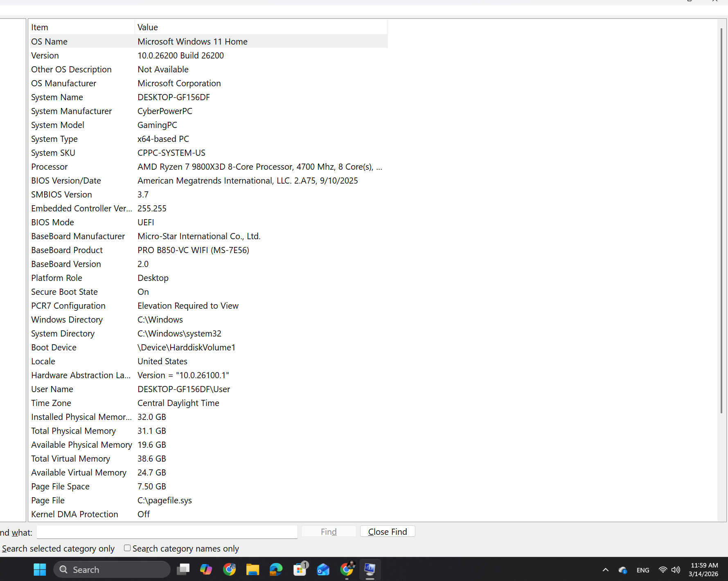
Task: Open Google Chrome next to the Copilot icon
Action: (230, 570)
